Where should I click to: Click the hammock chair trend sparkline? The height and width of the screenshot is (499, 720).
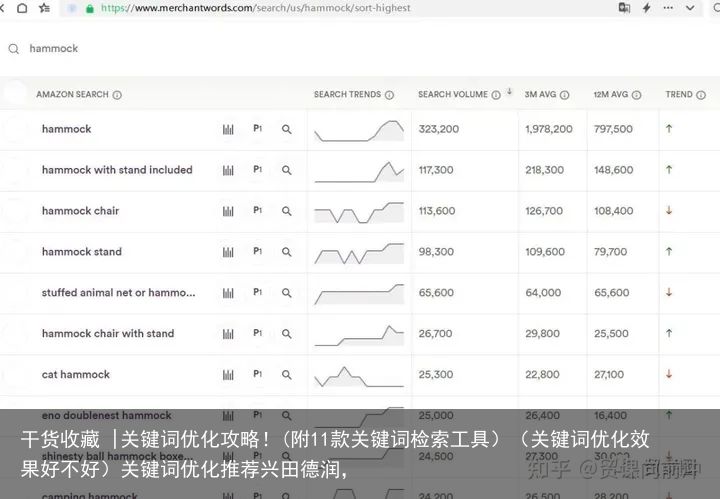coord(359,212)
